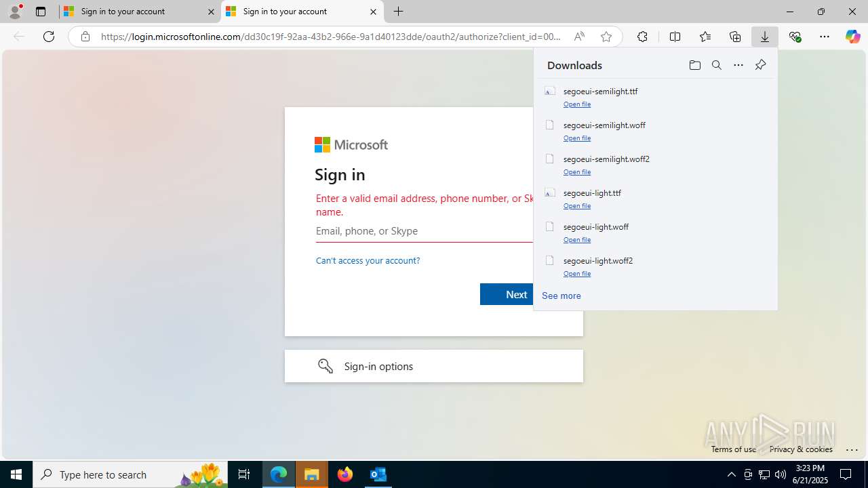
Task: Click the browser Back arrow
Action: pos(19,37)
